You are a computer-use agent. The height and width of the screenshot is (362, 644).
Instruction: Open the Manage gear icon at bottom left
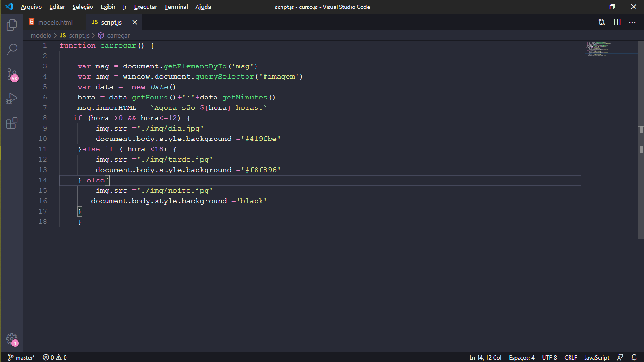click(11, 339)
